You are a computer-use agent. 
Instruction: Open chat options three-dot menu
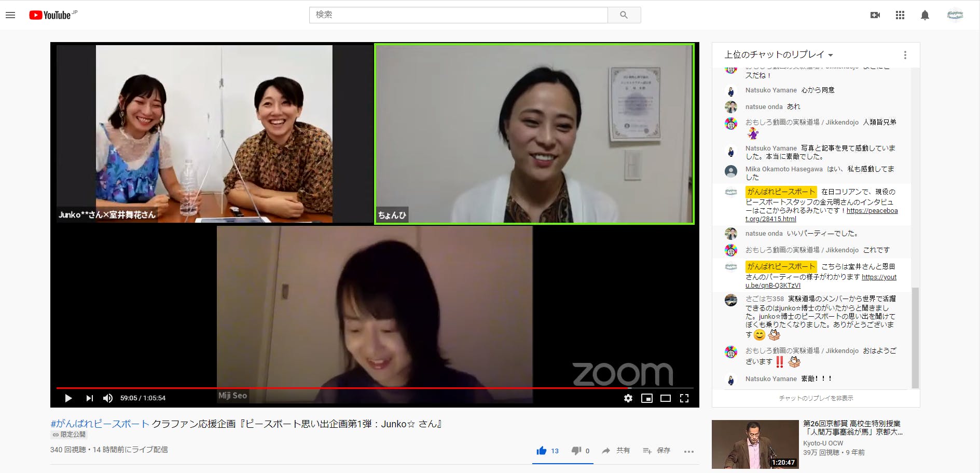905,55
